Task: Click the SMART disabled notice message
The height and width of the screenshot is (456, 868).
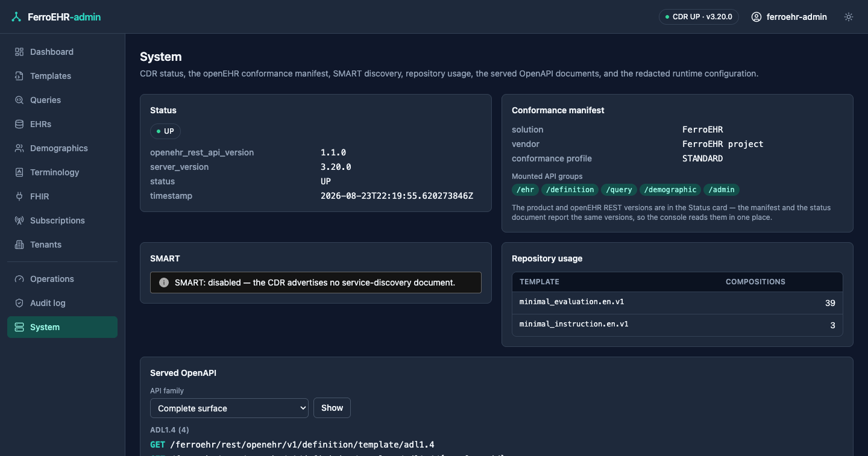Action: pos(315,283)
